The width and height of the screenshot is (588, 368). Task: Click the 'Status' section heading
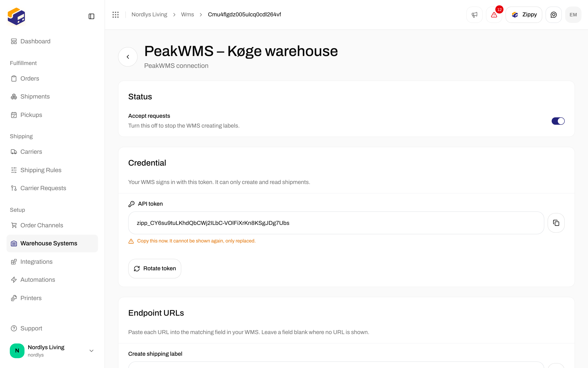point(140,97)
